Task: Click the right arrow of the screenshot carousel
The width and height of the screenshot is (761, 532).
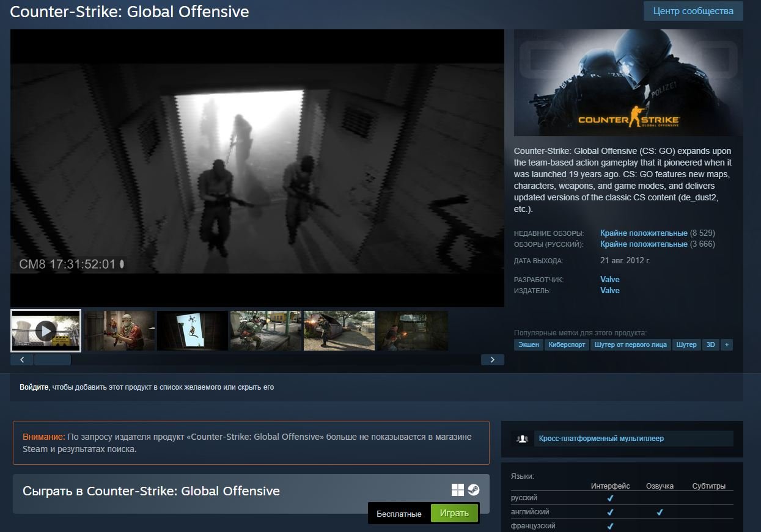Action: pyautogui.click(x=493, y=360)
